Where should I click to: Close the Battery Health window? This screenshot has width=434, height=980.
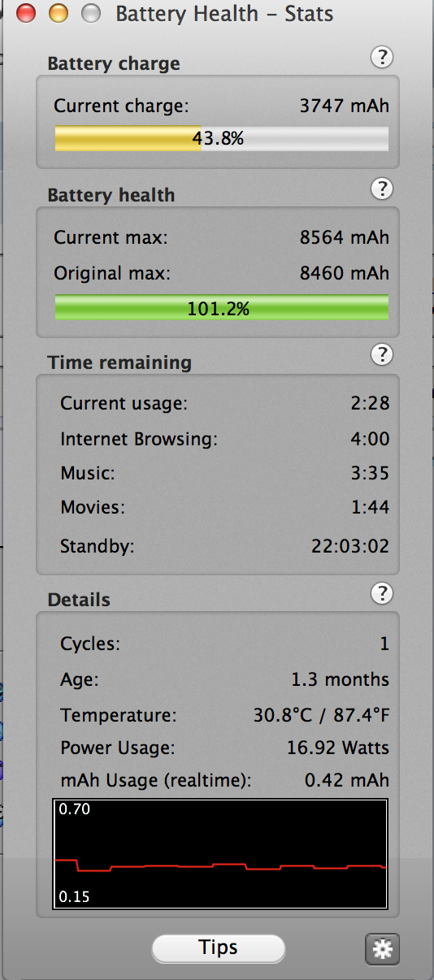click(25, 13)
